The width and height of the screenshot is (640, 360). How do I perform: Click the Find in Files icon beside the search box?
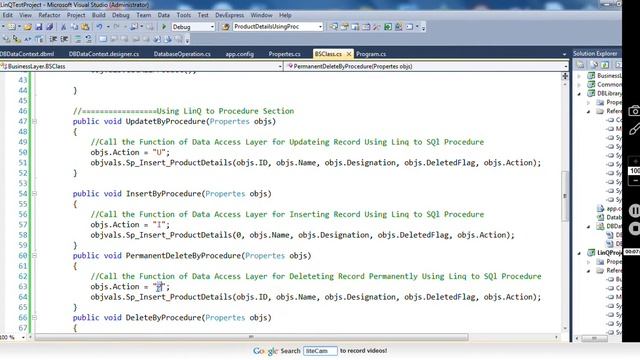[225, 27]
